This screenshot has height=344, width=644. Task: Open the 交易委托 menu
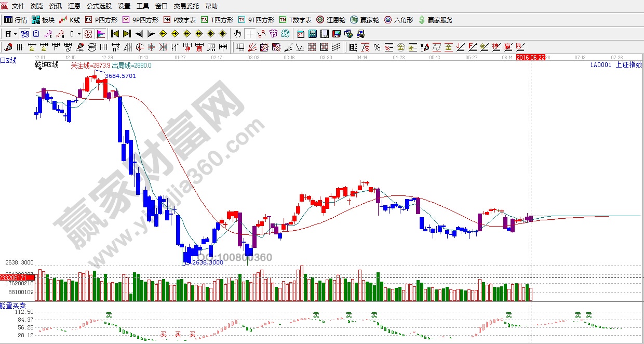186,6
